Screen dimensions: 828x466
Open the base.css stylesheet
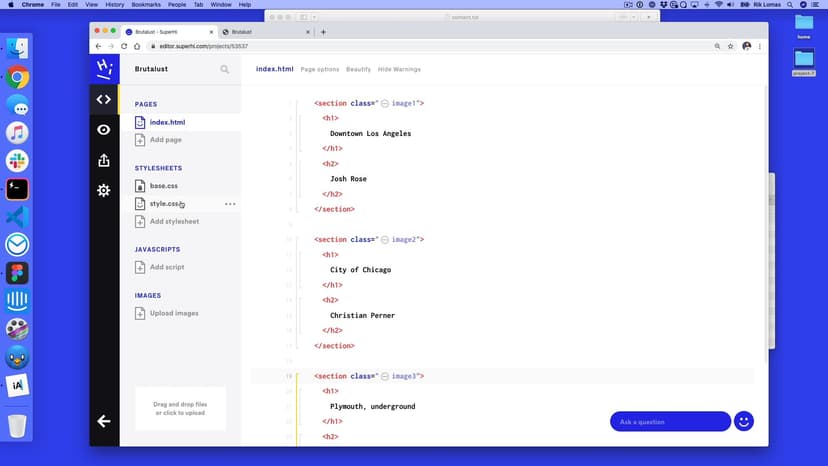163,186
